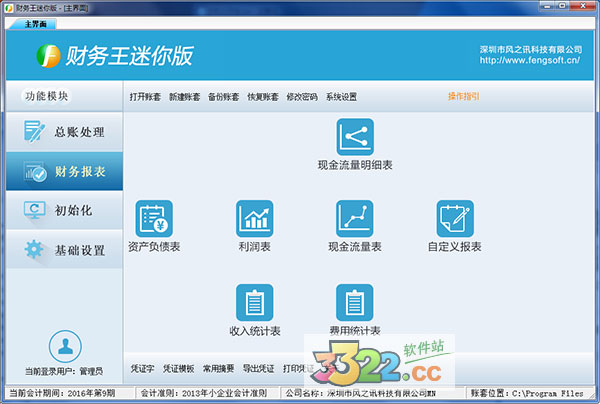
Task: Open the 利润表 profit report icon
Action: coord(255,218)
